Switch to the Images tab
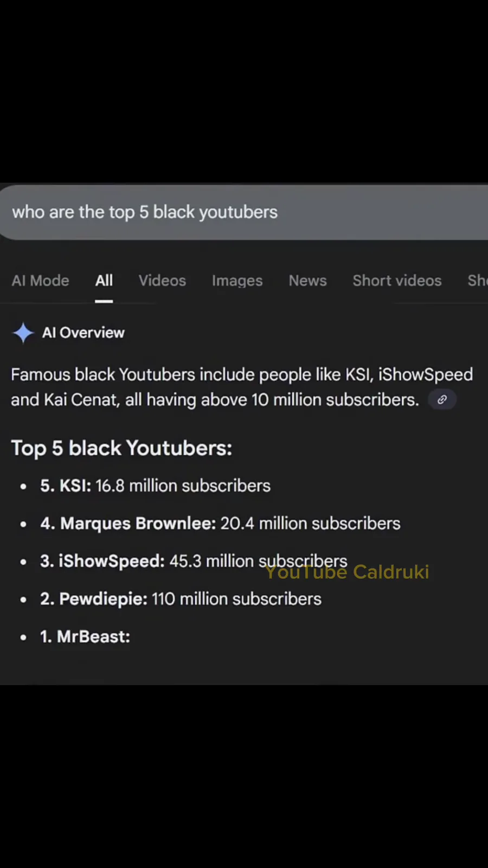 237,280
